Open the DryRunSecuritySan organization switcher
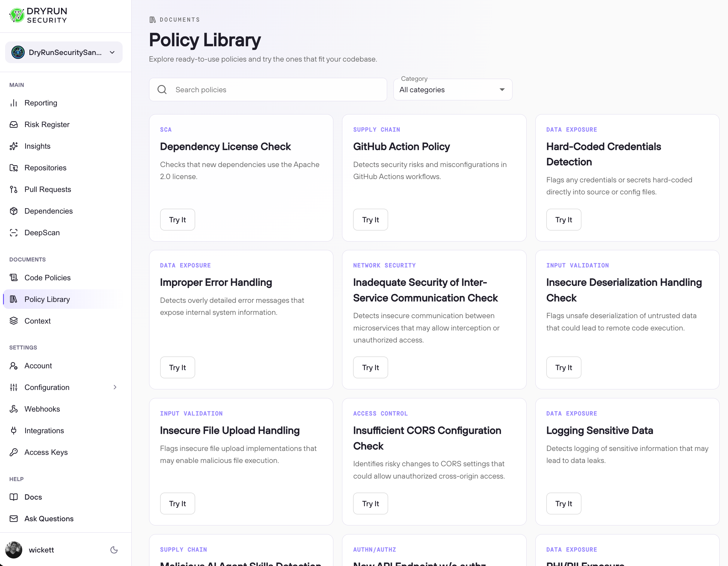This screenshot has width=728, height=566. (64, 52)
